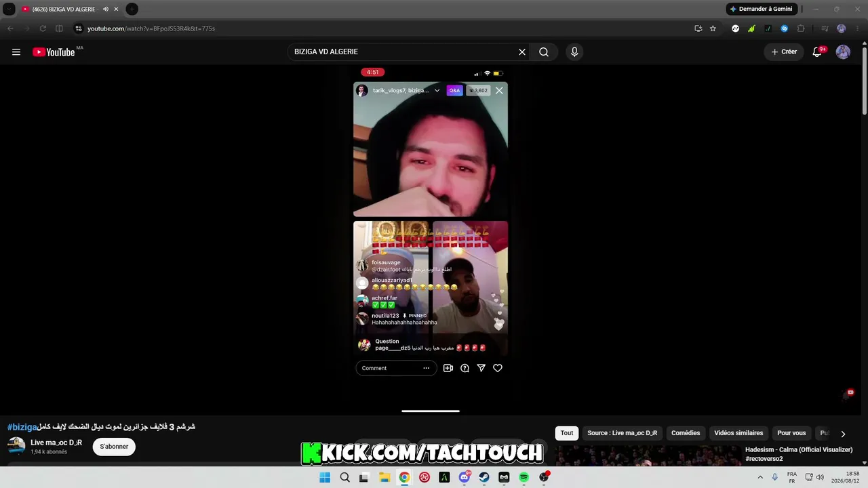Click the Demander à Gemini button

click(x=761, y=9)
